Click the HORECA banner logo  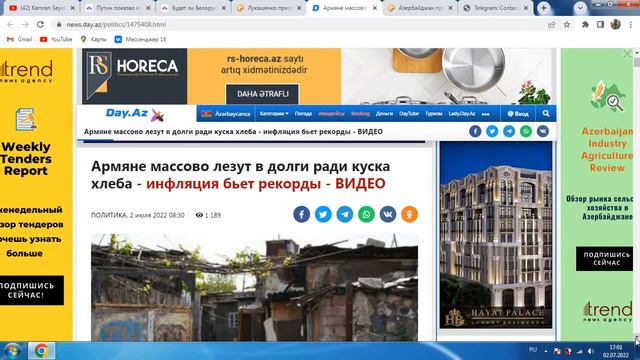click(x=134, y=76)
